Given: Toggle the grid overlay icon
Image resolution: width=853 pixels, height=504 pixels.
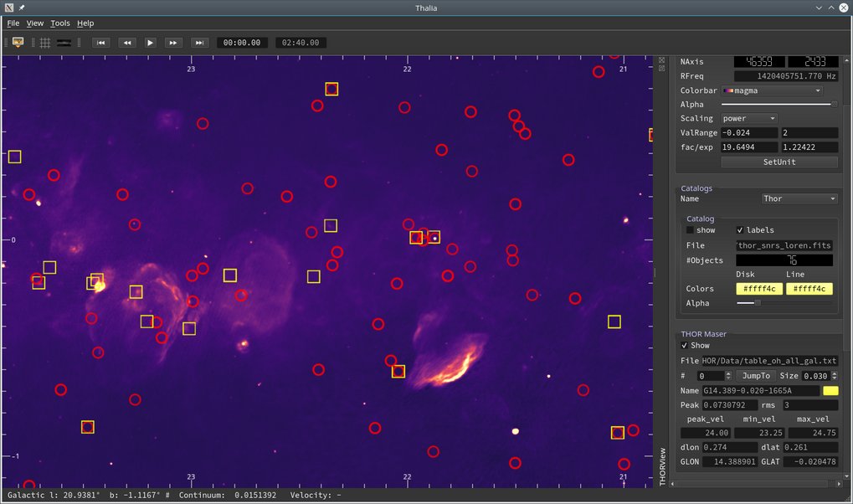Looking at the screenshot, I should (44, 42).
